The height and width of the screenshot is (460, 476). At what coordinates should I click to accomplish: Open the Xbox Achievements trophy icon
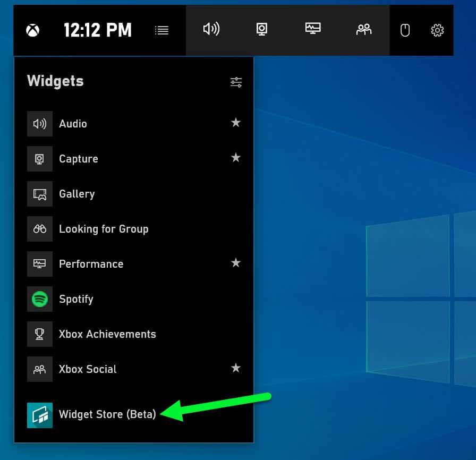tap(40, 334)
